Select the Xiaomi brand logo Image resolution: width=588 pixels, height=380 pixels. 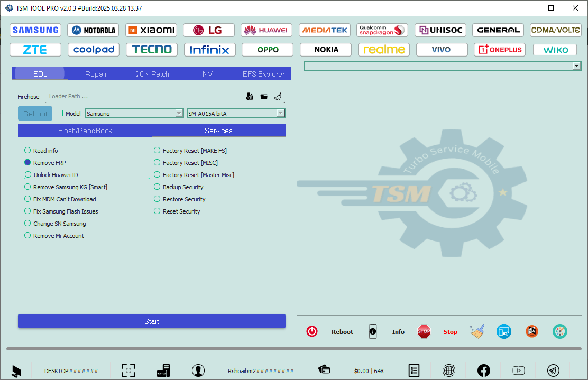click(x=151, y=30)
